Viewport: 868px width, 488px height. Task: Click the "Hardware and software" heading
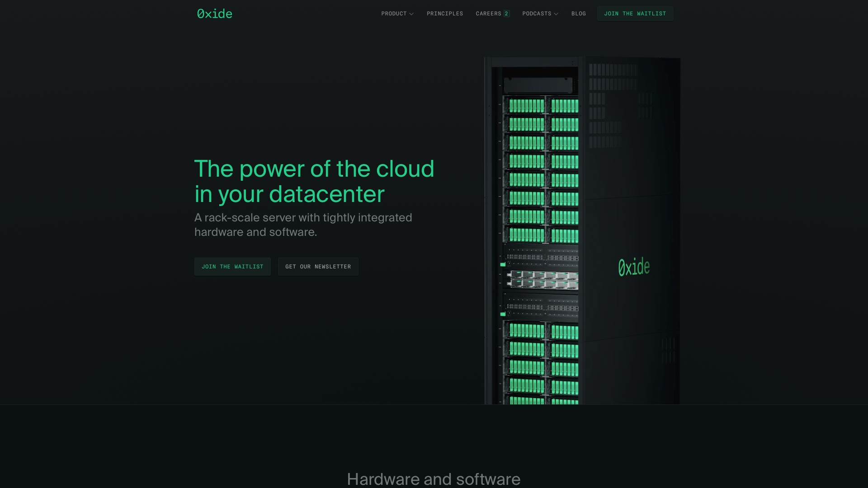pos(434,479)
